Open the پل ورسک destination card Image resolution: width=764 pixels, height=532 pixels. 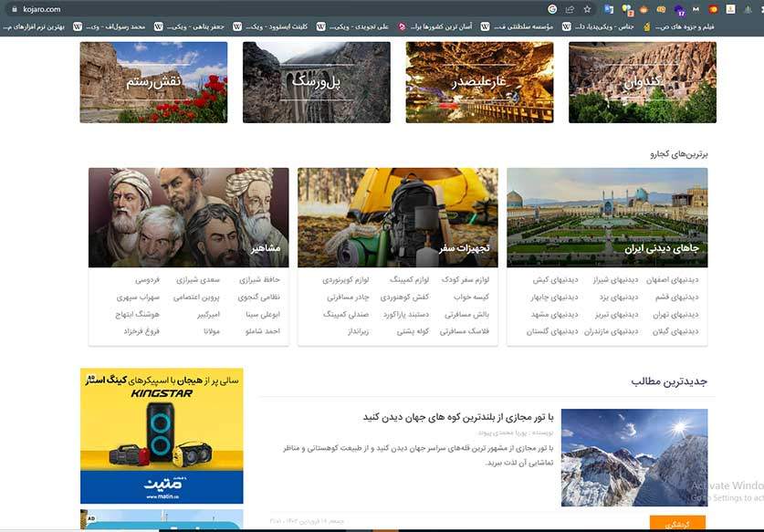pos(317,82)
